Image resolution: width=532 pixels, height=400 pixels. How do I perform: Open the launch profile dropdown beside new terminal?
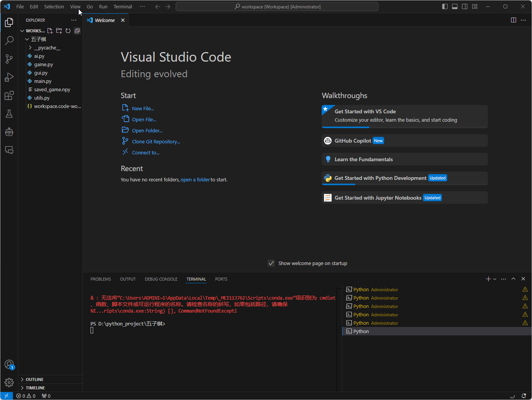pos(495,279)
